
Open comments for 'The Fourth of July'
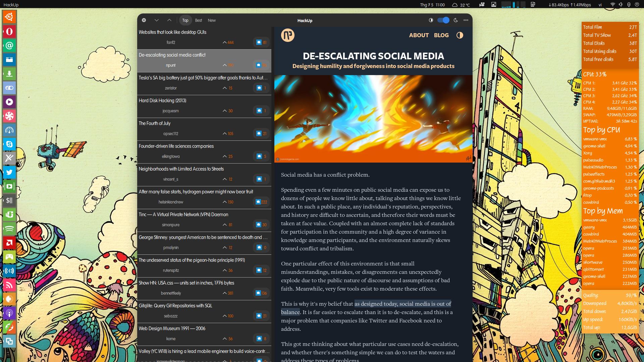pos(261,133)
